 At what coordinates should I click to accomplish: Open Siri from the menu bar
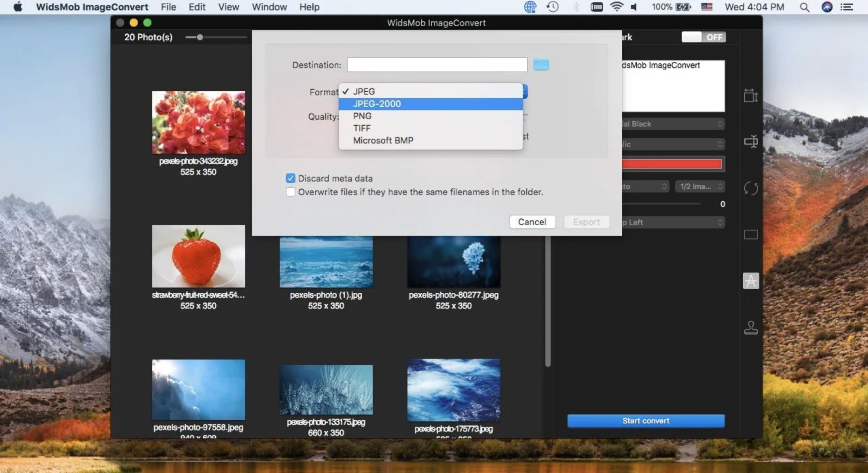pos(827,7)
